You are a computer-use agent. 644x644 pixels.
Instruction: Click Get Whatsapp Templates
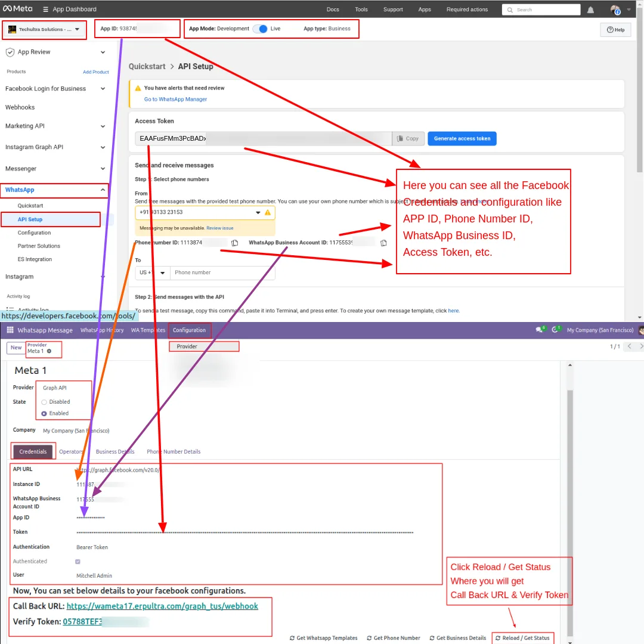tap(323, 638)
